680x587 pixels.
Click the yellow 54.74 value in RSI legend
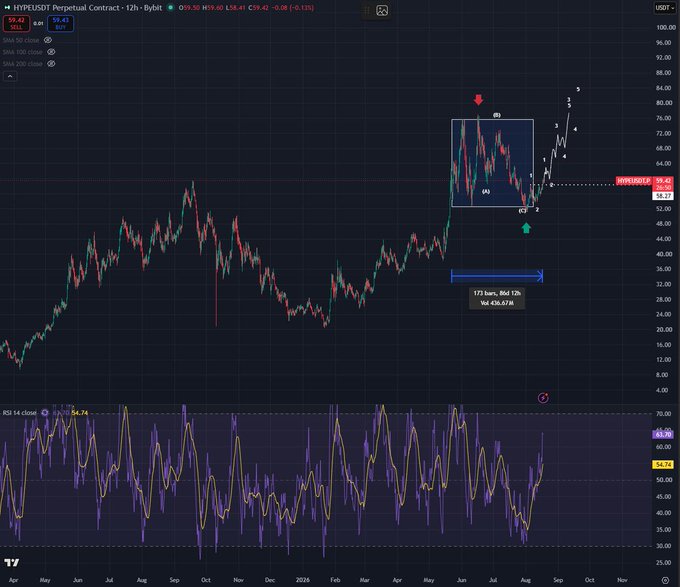point(79,413)
